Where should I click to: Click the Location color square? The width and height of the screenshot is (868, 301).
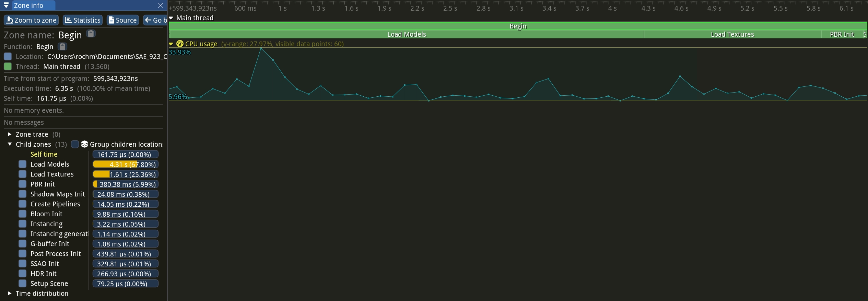pyautogui.click(x=8, y=57)
